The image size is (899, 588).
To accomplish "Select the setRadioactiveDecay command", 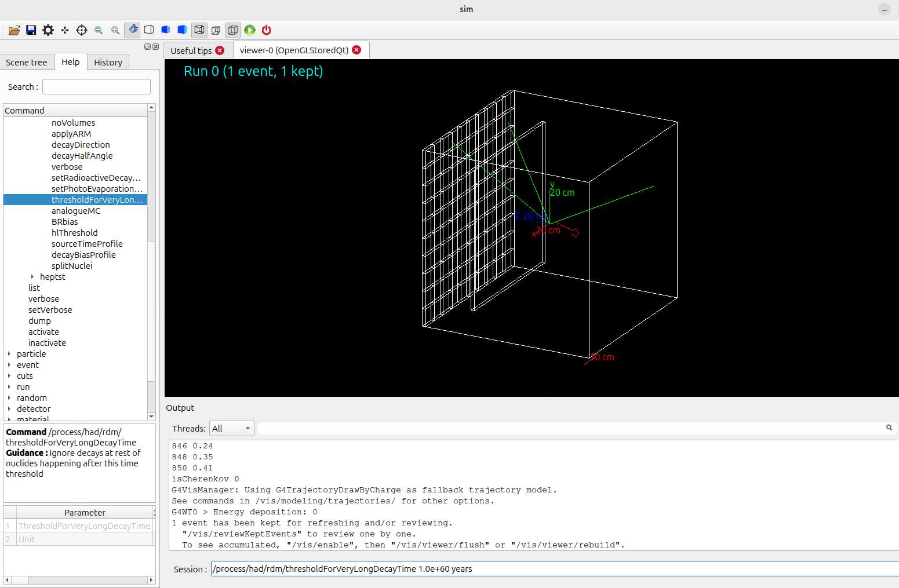I will click(x=96, y=178).
